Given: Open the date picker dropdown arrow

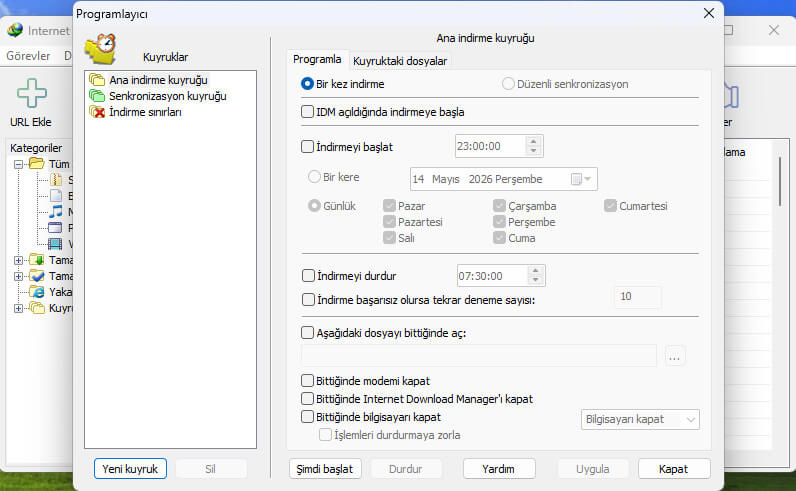Looking at the screenshot, I should pyautogui.click(x=587, y=179).
